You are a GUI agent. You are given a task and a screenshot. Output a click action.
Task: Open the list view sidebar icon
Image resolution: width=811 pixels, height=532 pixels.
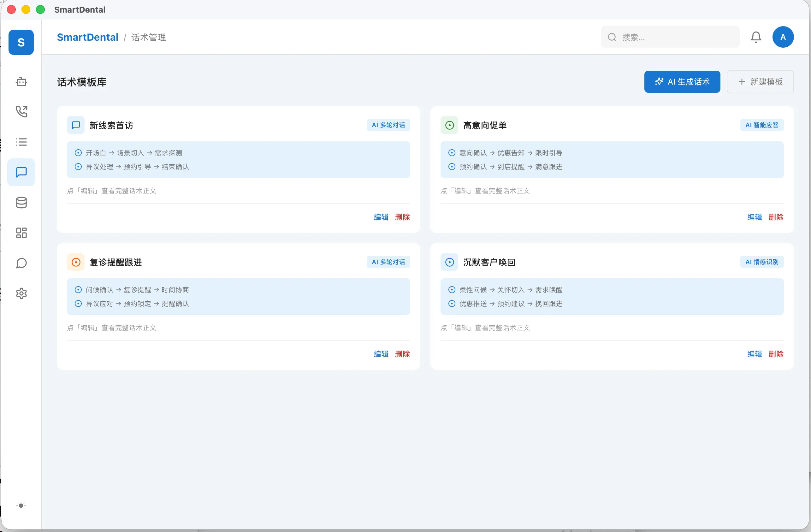[21, 142]
